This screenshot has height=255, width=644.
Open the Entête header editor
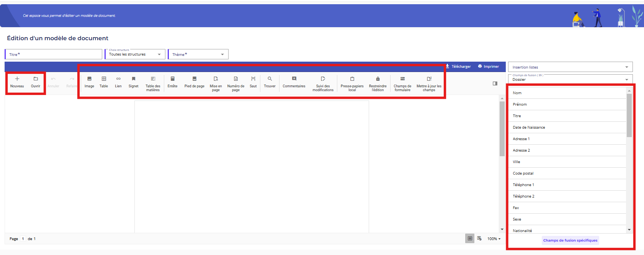[172, 79]
